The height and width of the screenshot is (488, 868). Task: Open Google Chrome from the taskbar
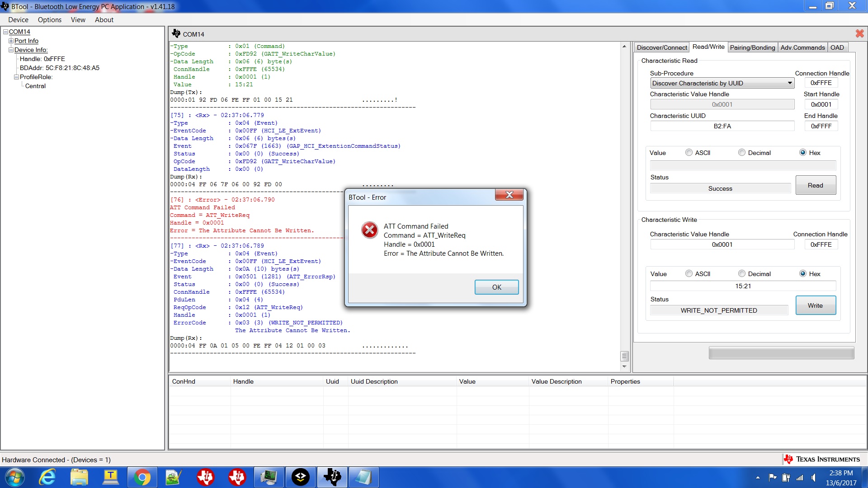click(x=142, y=477)
